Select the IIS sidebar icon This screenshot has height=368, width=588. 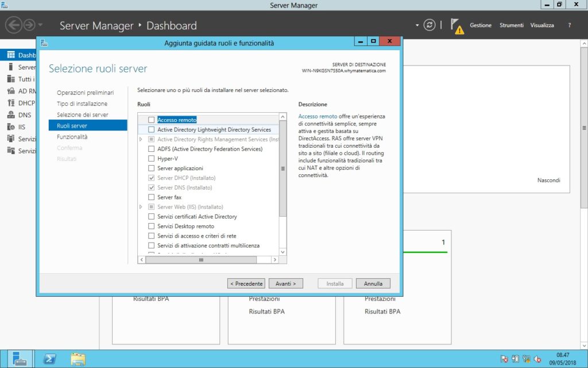(x=10, y=126)
